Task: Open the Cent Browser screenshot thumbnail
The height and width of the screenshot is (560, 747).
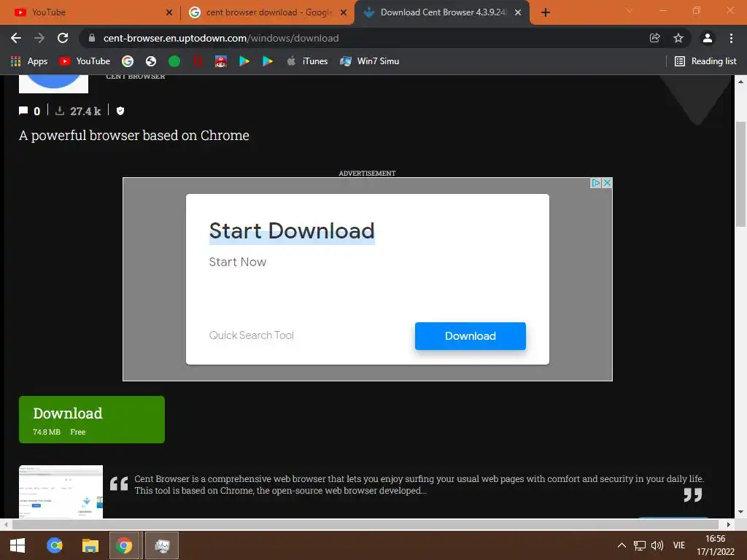Action: pos(61,491)
